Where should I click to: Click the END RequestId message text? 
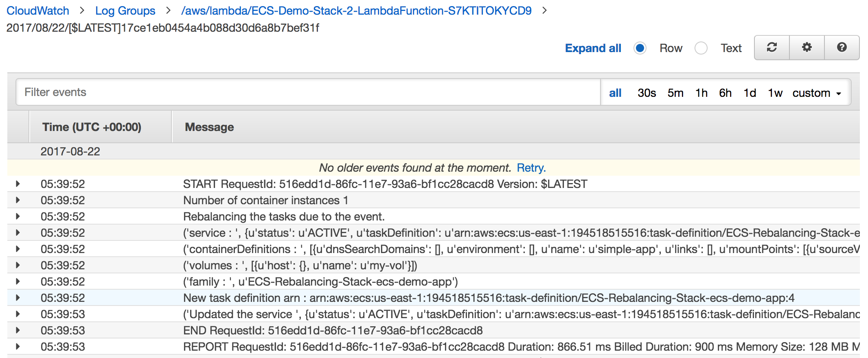[333, 330]
